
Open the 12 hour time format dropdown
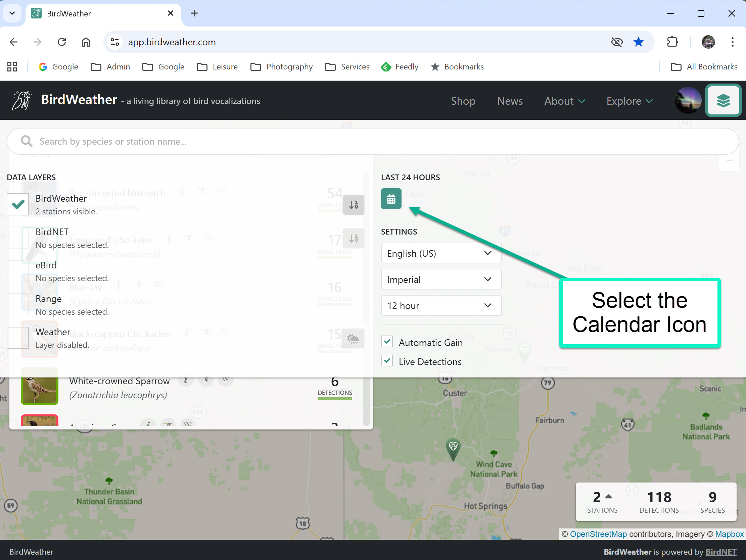tap(441, 306)
